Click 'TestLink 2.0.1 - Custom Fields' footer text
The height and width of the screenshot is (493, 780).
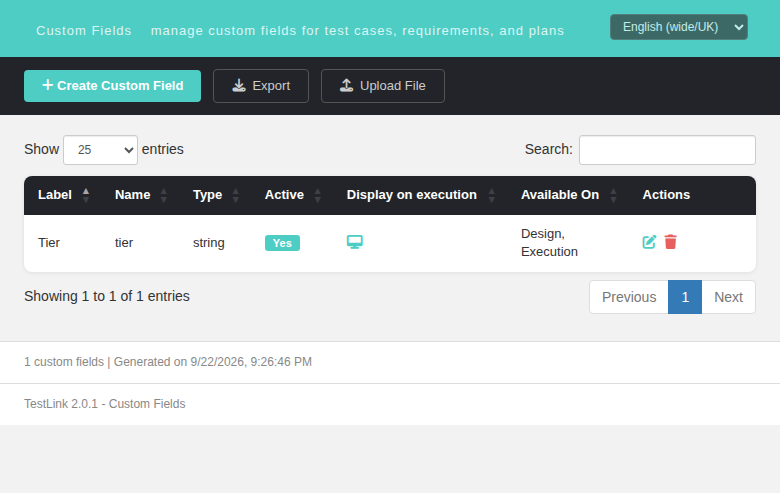coord(104,403)
